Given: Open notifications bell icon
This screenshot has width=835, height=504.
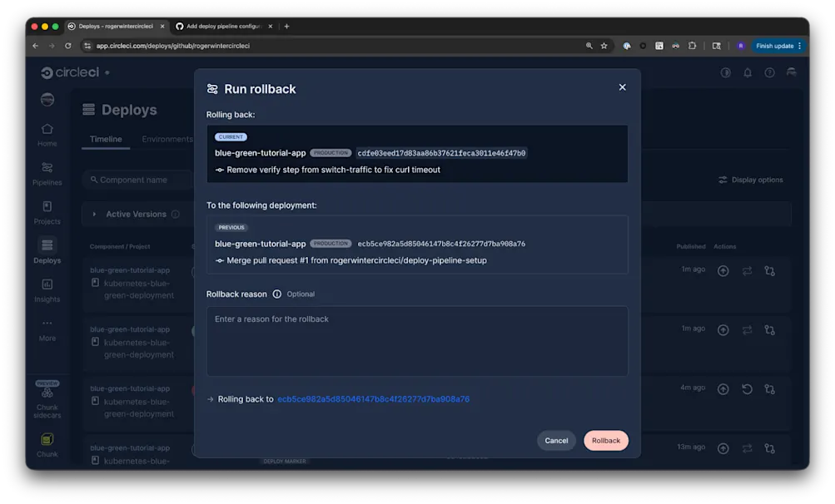Looking at the screenshot, I should 748,72.
